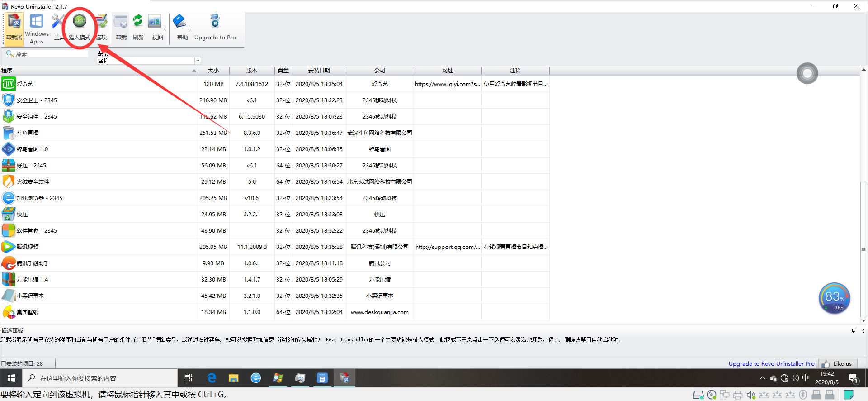Viewport: 868px width, 401px height.
Task: Open Revo Uninstaller taskbar icon
Action: point(344,378)
